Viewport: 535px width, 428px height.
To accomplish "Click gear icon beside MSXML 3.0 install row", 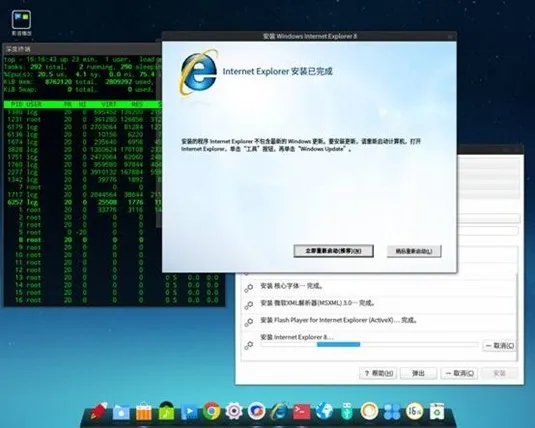I will pos(249,305).
